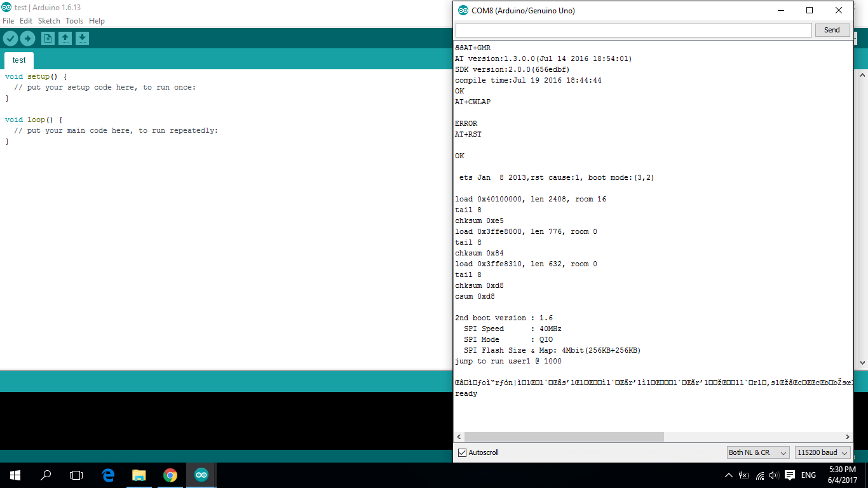Click the 'void loop() {' code line
The image size is (868, 488).
click(x=33, y=119)
